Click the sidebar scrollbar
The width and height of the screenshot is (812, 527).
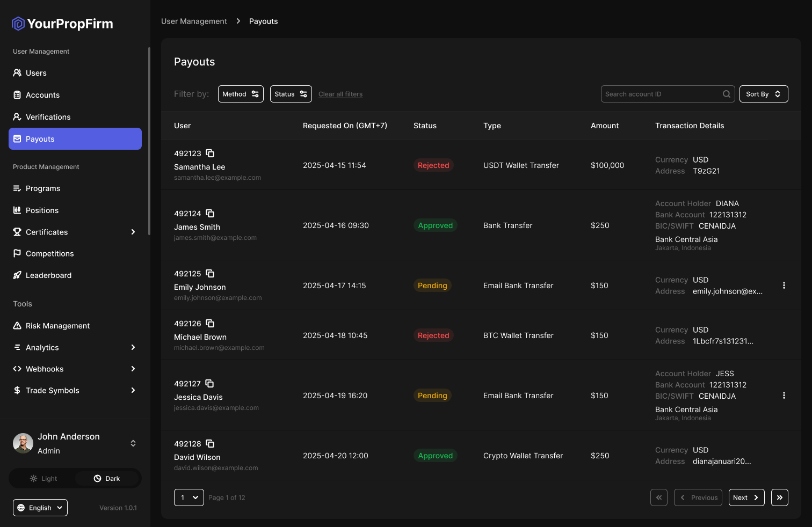pyautogui.click(x=149, y=141)
